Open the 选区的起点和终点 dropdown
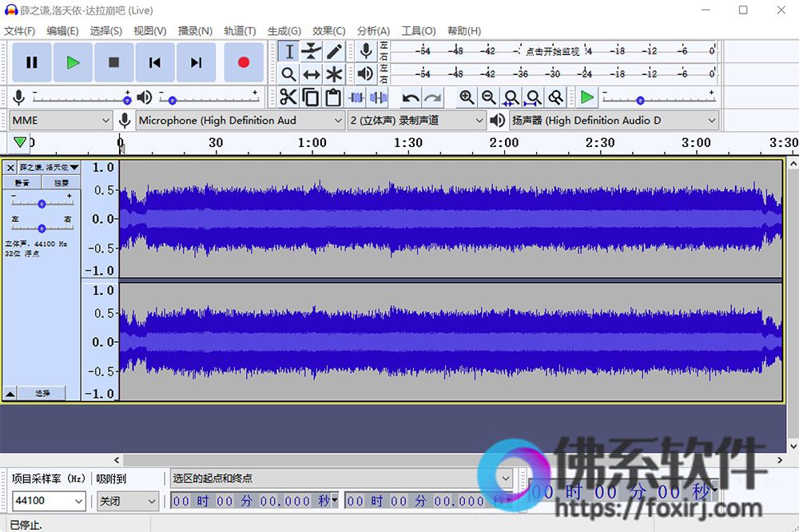This screenshot has width=799, height=532. (341, 478)
